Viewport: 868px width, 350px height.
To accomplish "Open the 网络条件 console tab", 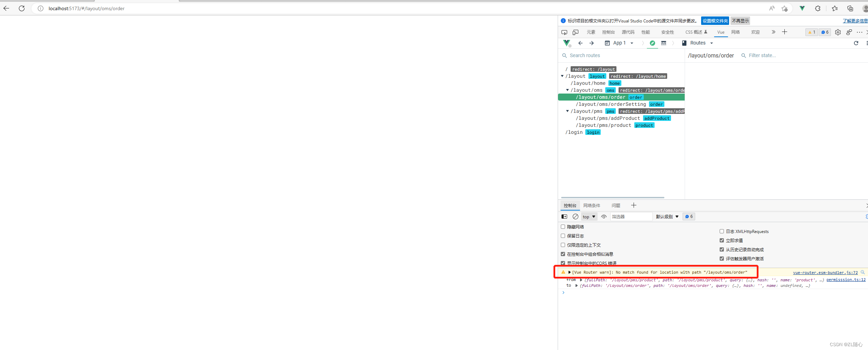I will coord(592,205).
